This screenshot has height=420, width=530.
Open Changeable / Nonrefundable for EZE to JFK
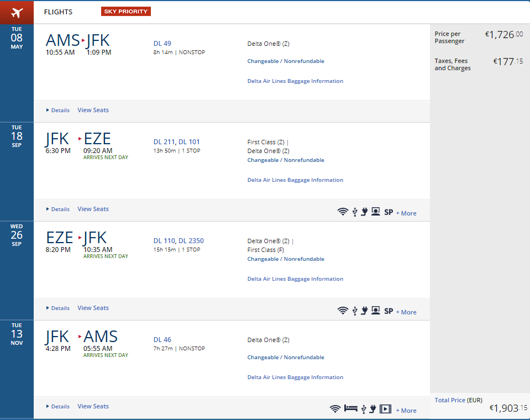tap(286, 259)
